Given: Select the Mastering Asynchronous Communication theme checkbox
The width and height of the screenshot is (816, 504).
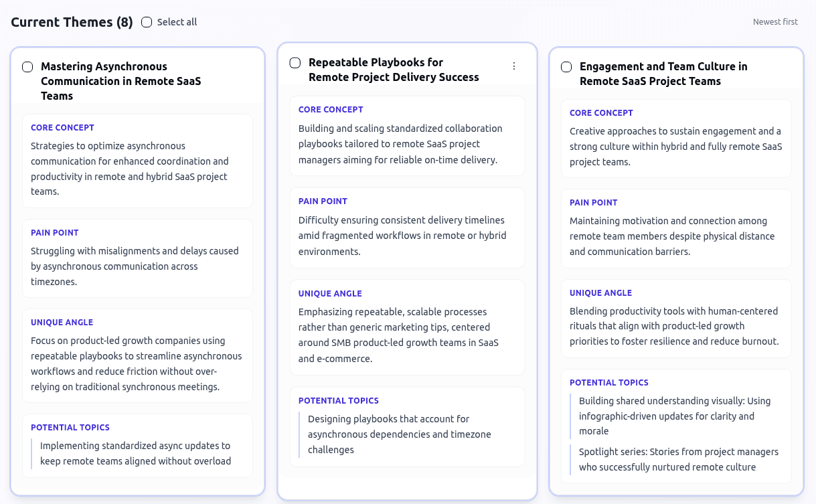Looking at the screenshot, I should 27,67.
